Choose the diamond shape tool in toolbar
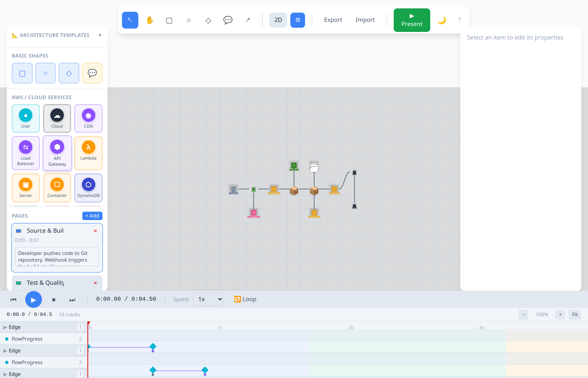 pyautogui.click(x=208, y=20)
